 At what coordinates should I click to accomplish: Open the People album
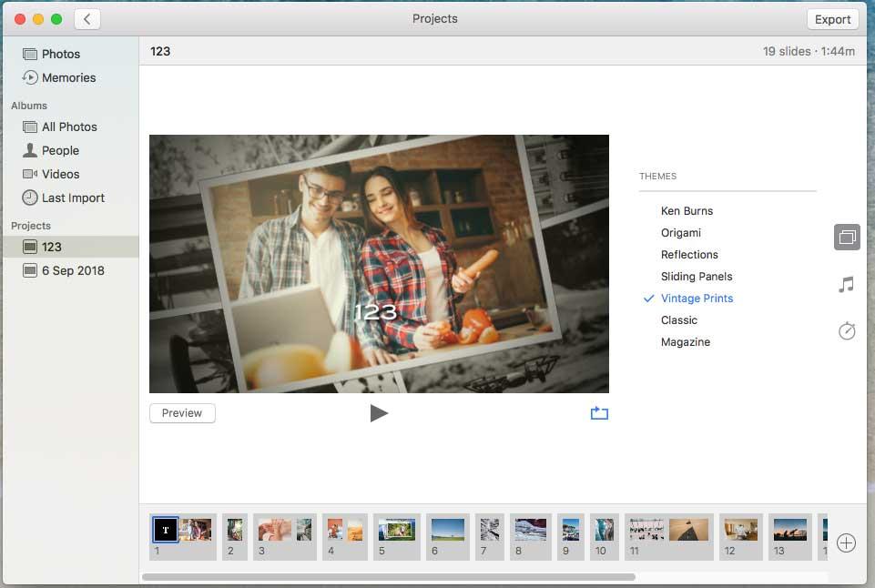(60, 150)
